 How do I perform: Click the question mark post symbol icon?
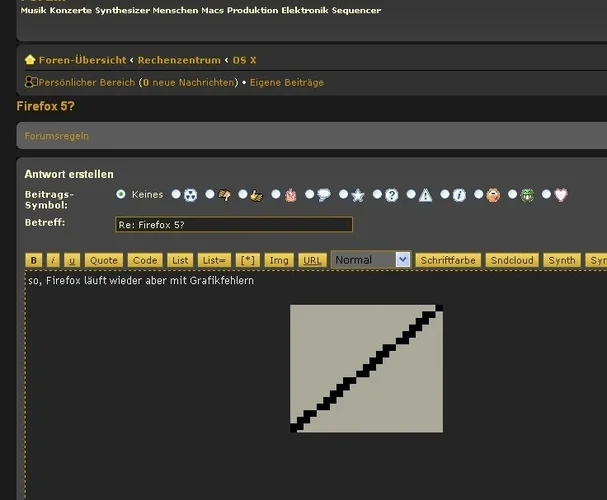pos(391,195)
